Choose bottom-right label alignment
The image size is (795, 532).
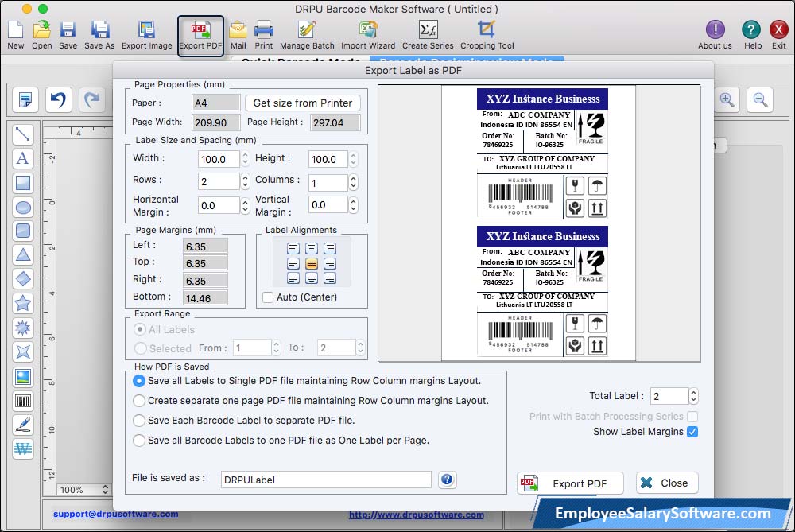[330, 278]
